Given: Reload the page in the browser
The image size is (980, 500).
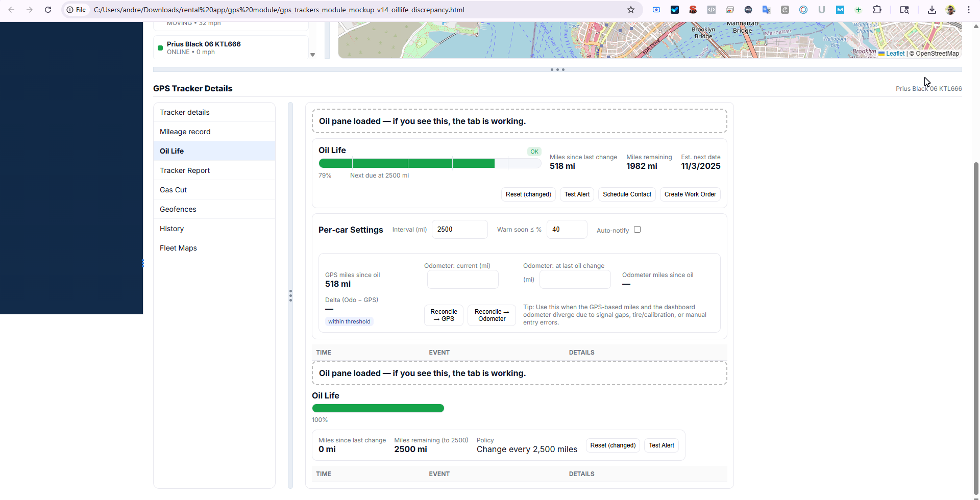Looking at the screenshot, I should point(48,10).
